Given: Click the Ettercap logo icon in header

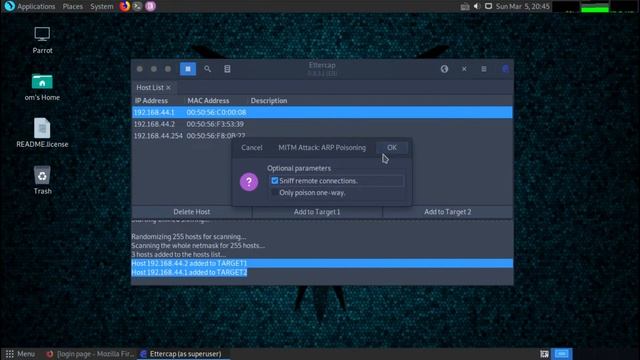Looking at the screenshot, I should coord(505,69).
